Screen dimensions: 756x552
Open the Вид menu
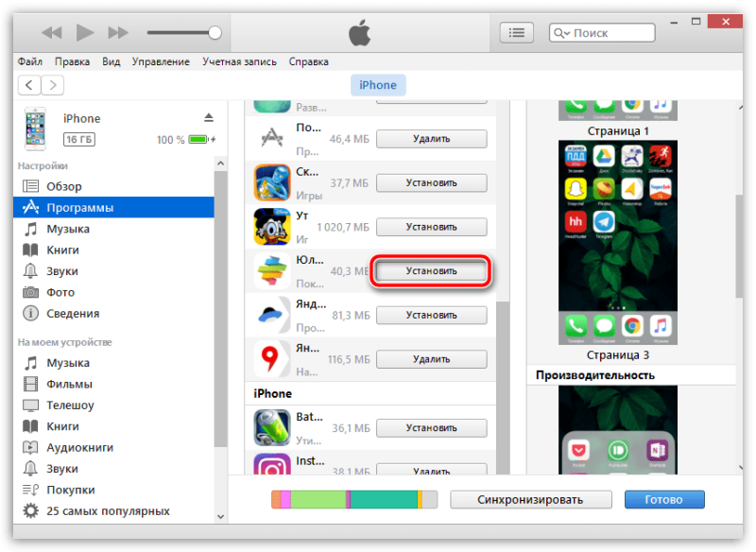click(x=111, y=61)
